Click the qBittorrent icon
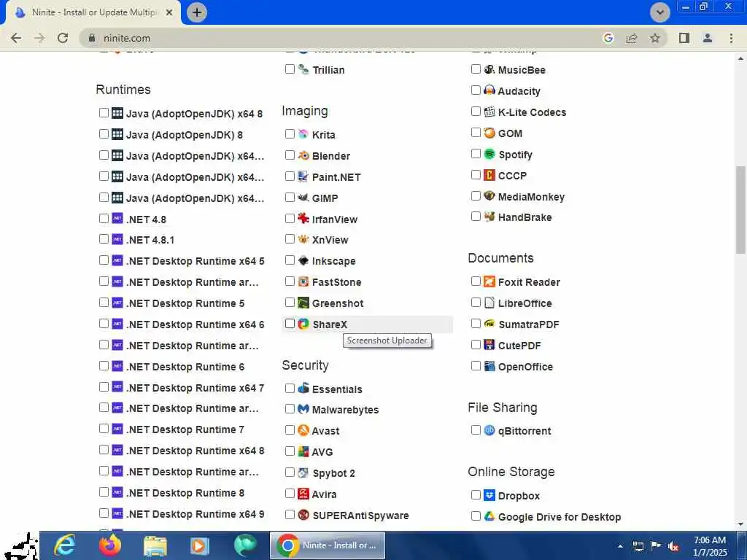The width and height of the screenshot is (747, 560). coord(489,430)
